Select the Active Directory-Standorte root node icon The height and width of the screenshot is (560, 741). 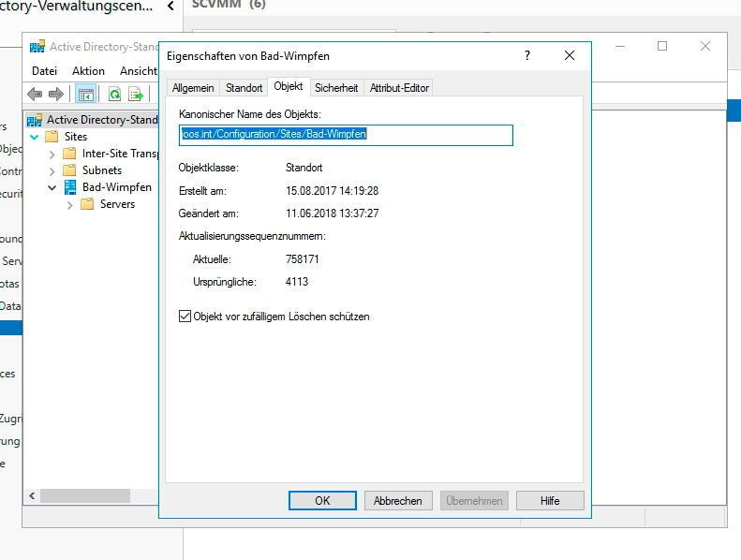34,120
